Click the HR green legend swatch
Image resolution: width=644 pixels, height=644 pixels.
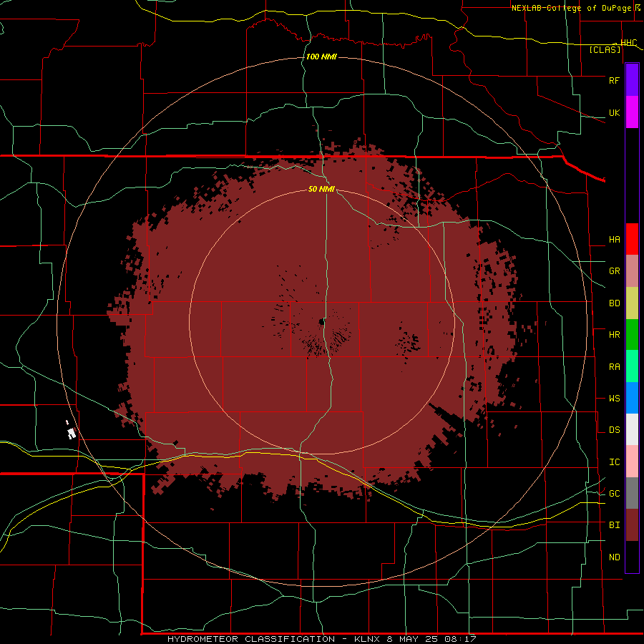[632, 335]
